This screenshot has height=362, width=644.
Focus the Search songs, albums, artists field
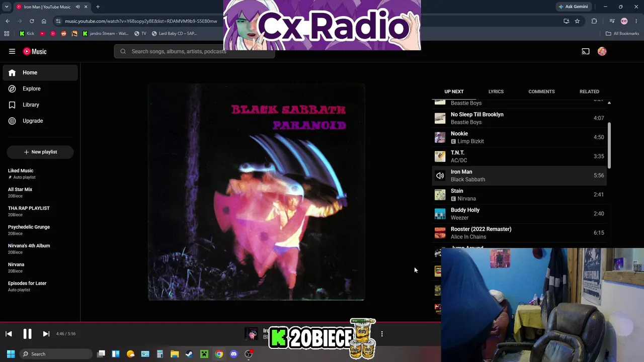click(195, 51)
